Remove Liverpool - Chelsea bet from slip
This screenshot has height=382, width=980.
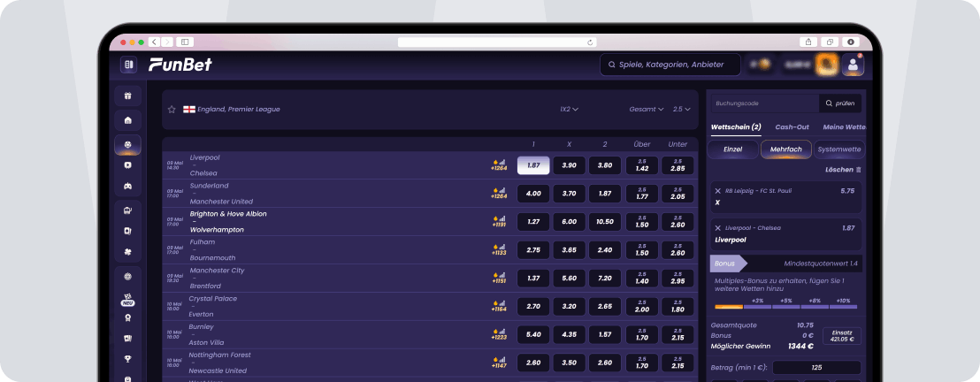(x=717, y=228)
